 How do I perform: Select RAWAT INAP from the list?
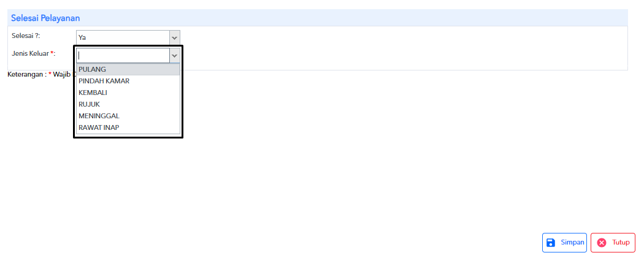[x=128, y=127]
